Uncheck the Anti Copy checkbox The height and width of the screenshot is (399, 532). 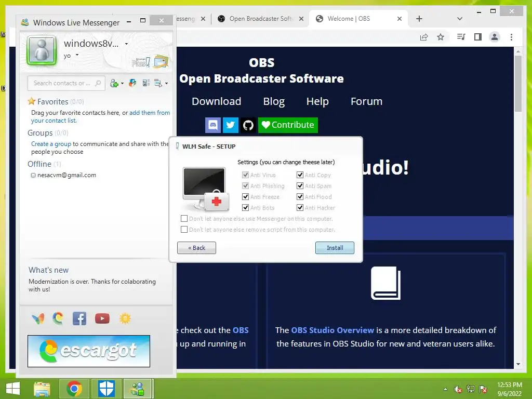[300, 175]
